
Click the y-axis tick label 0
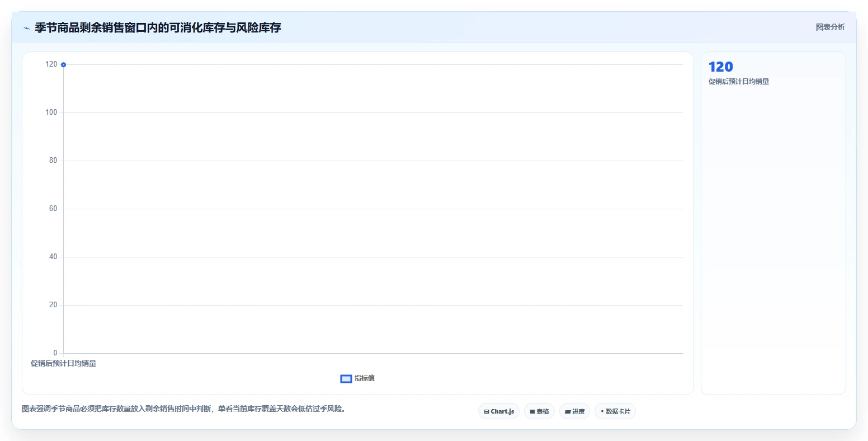(x=55, y=353)
